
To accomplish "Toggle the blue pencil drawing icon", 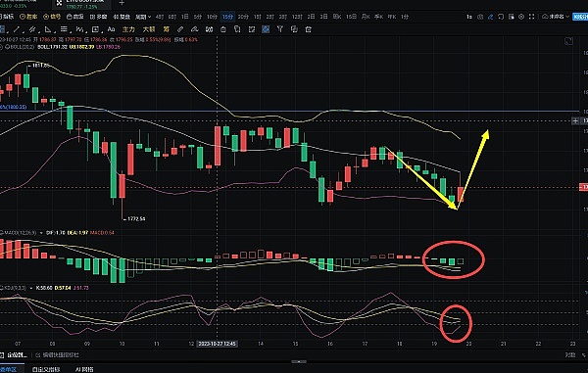I will 491,17.
